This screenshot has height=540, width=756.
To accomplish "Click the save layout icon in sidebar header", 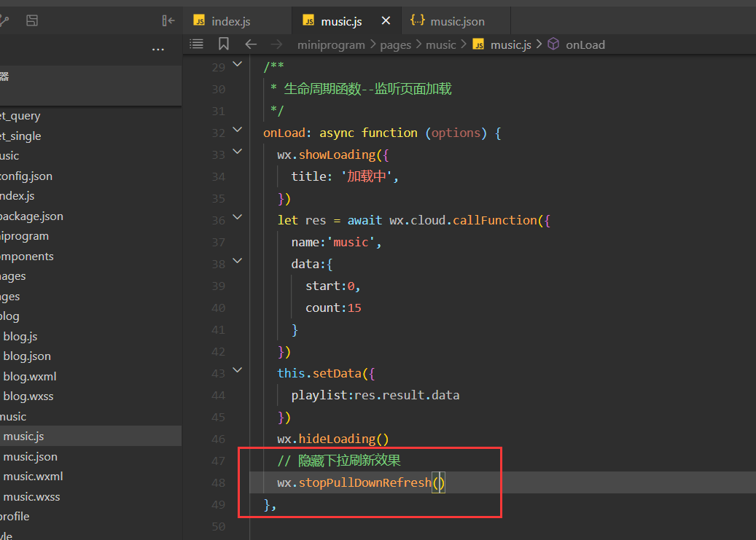I will point(32,20).
